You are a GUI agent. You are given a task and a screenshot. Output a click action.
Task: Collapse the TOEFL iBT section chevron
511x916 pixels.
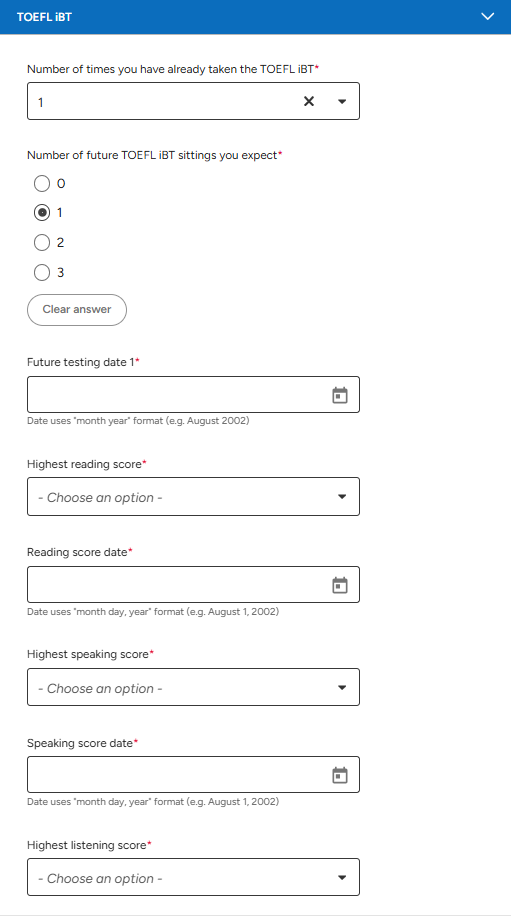tap(488, 16)
